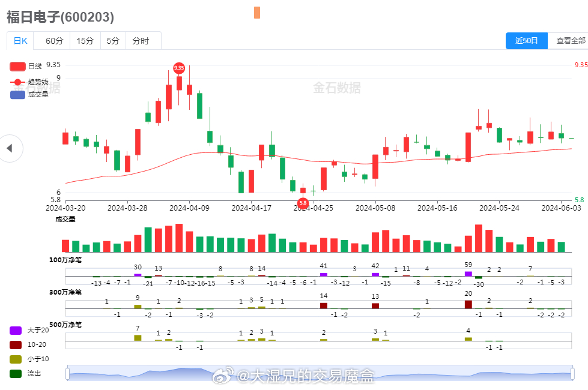Click the 近50日 button

[527, 41]
